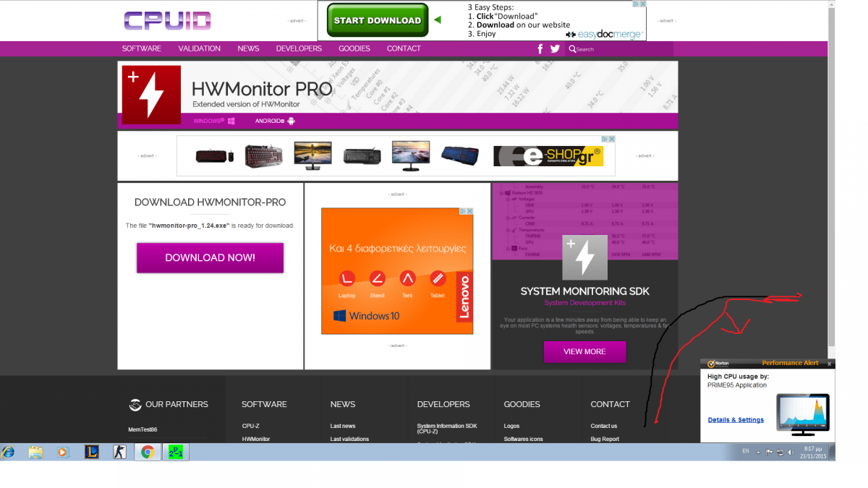The height and width of the screenshot is (488, 868).
Task: Open the CPU-Z footer link
Action: point(250,426)
